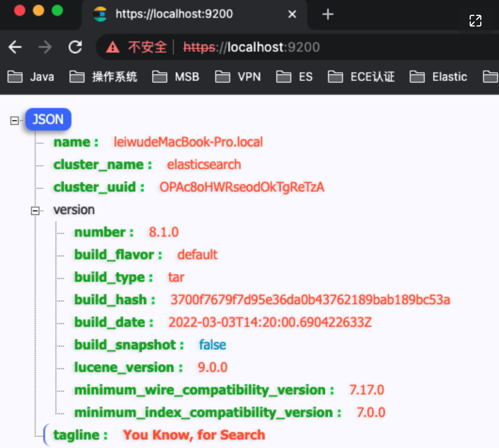Viewport: 499px width, 448px height.
Task: Click the You Know, for Search value
Action: point(194,435)
